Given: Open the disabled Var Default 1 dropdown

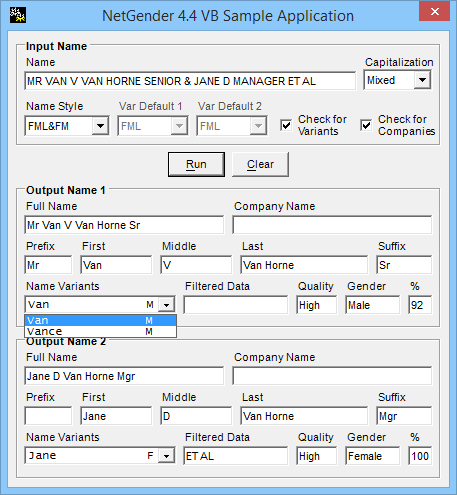Looking at the screenshot, I should [x=179, y=126].
